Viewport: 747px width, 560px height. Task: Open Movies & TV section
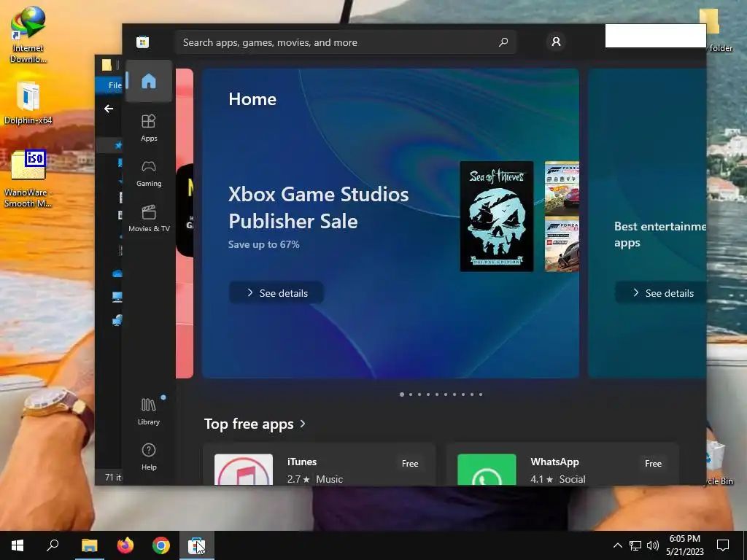[x=149, y=218]
